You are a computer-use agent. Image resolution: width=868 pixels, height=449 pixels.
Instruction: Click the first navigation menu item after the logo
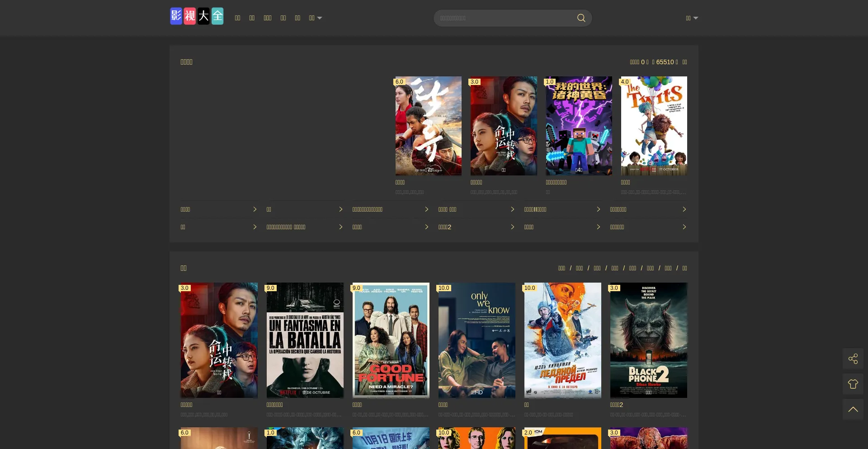pyautogui.click(x=237, y=18)
